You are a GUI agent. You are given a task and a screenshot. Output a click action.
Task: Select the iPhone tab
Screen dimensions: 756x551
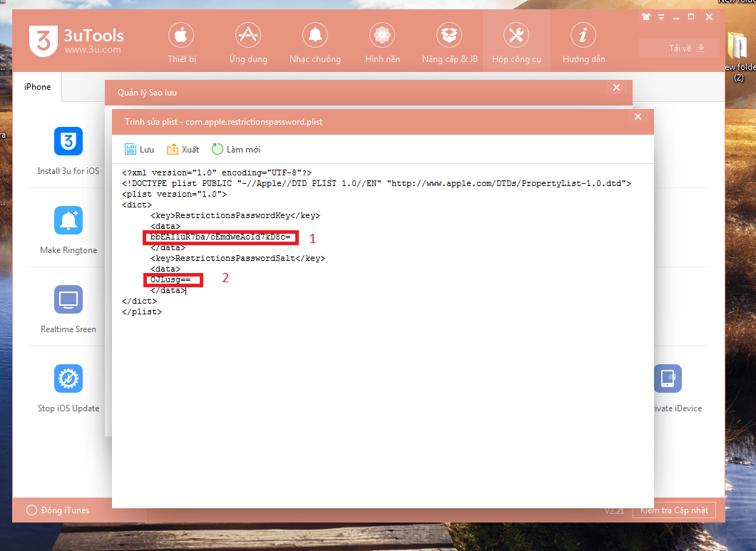pos(37,87)
